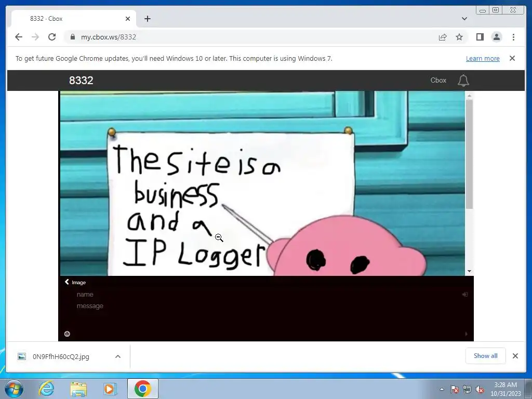Go back from Image view
Image resolution: width=532 pixels, height=399 pixels.
tap(75, 282)
